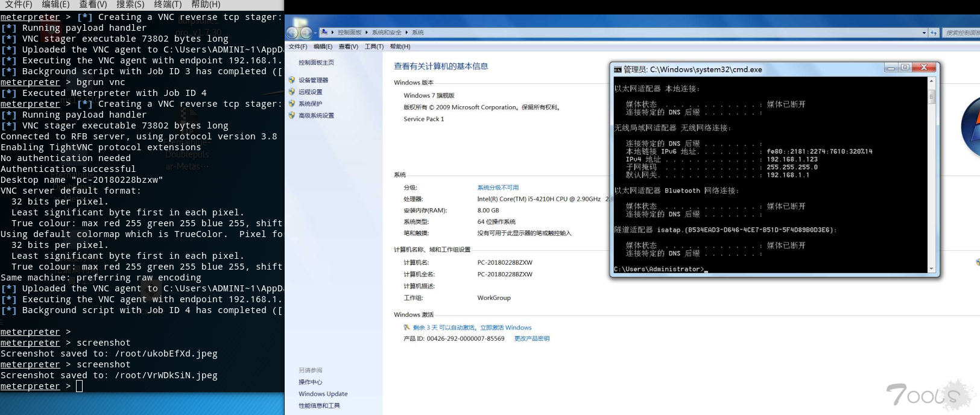Open the recent pages dropdown beside forward arrow
The height and width of the screenshot is (415, 980).
[315, 33]
